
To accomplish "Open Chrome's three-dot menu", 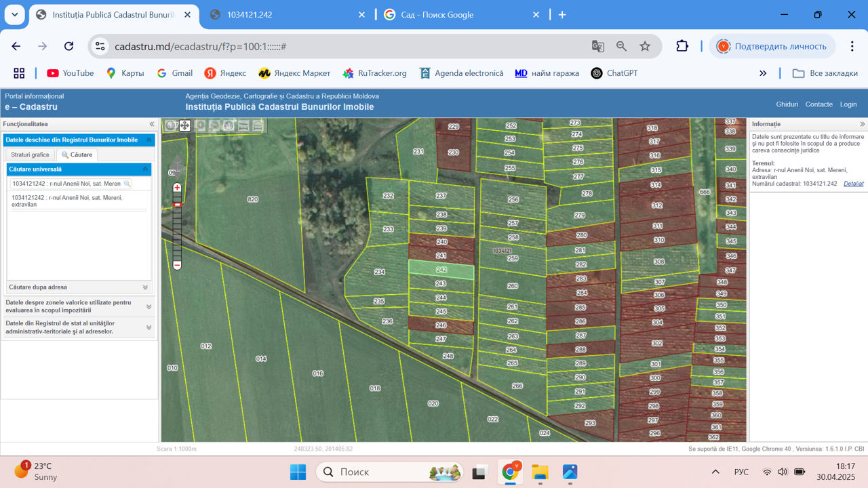I will tap(852, 46).
